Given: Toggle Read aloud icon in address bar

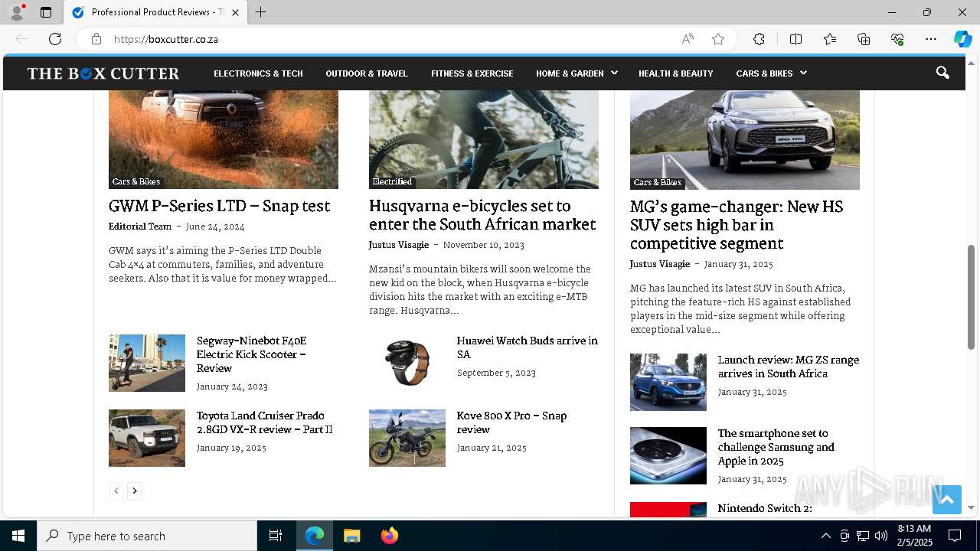Looking at the screenshot, I should (x=688, y=39).
